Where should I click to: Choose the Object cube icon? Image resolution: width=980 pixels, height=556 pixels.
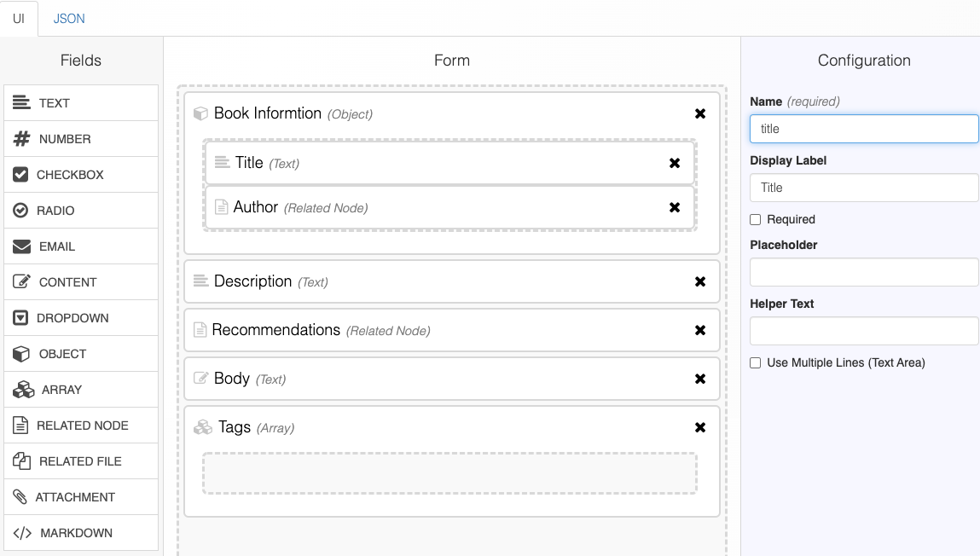pos(22,354)
